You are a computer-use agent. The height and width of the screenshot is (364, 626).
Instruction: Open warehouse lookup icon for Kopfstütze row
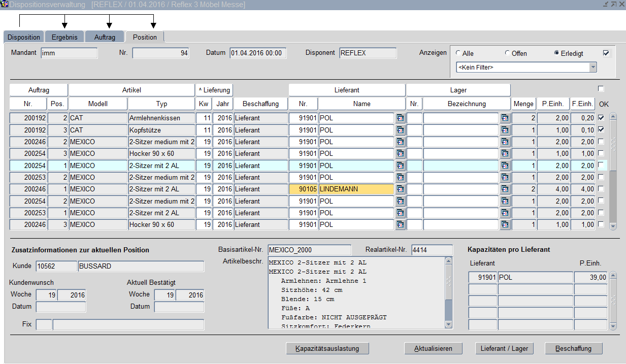(x=505, y=130)
